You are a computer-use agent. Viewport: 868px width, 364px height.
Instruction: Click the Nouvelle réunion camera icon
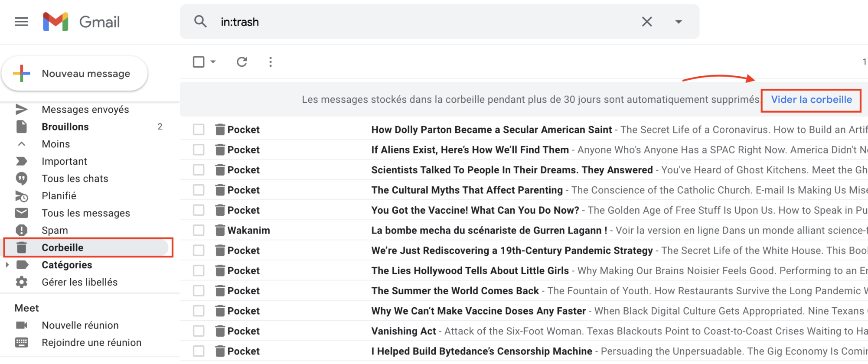[x=22, y=325]
